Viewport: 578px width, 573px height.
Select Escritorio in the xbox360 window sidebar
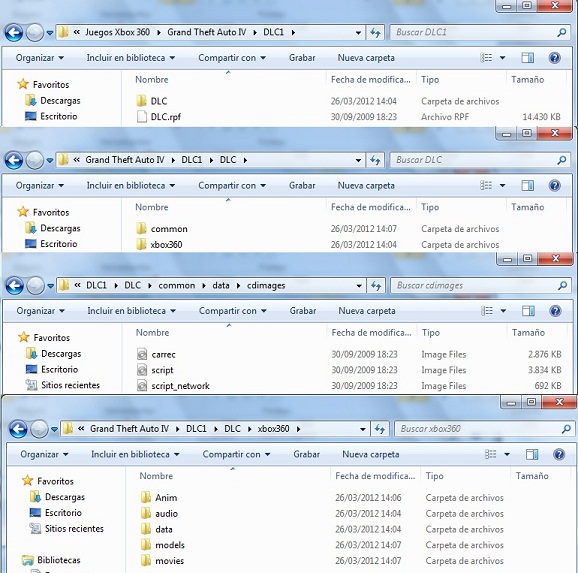point(55,513)
